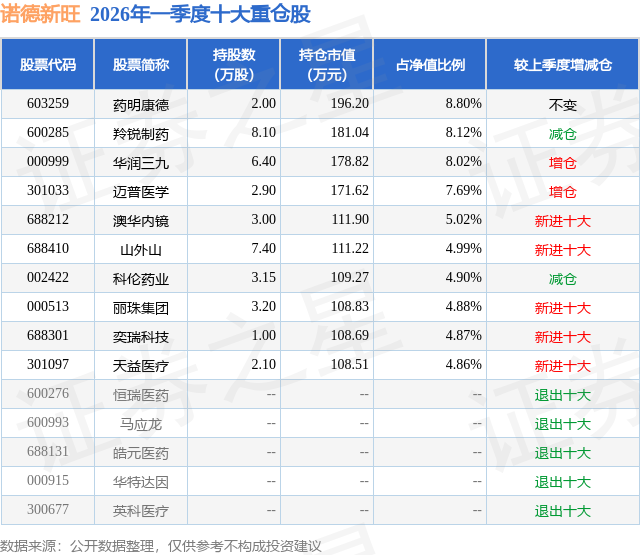Select stock name 皓元医药
The image size is (640, 555).
(x=141, y=453)
